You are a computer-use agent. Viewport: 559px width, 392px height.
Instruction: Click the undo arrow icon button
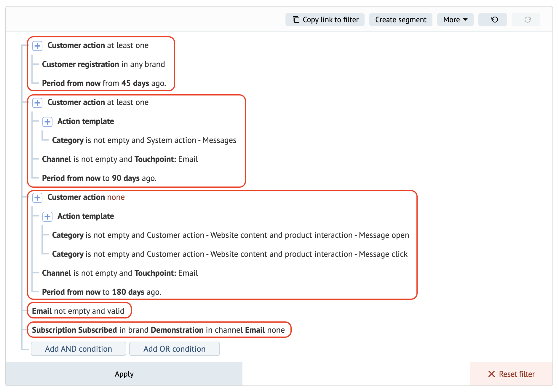[x=492, y=20]
